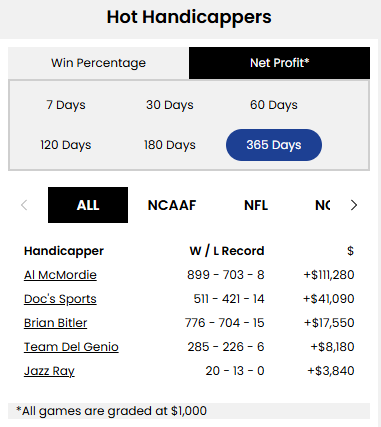381x427 pixels.
Task: Click the right arrow to show more sports
Action: [x=354, y=205]
